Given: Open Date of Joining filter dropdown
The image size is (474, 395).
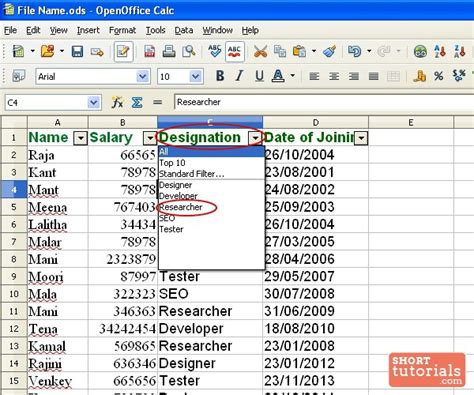Looking at the screenshot, I should point(361,138).
